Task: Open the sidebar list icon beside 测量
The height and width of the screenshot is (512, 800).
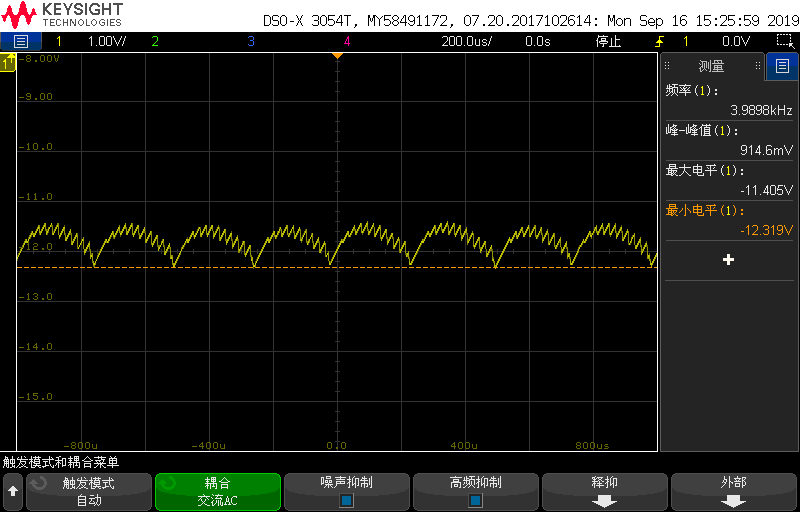Action: point(782,65)
